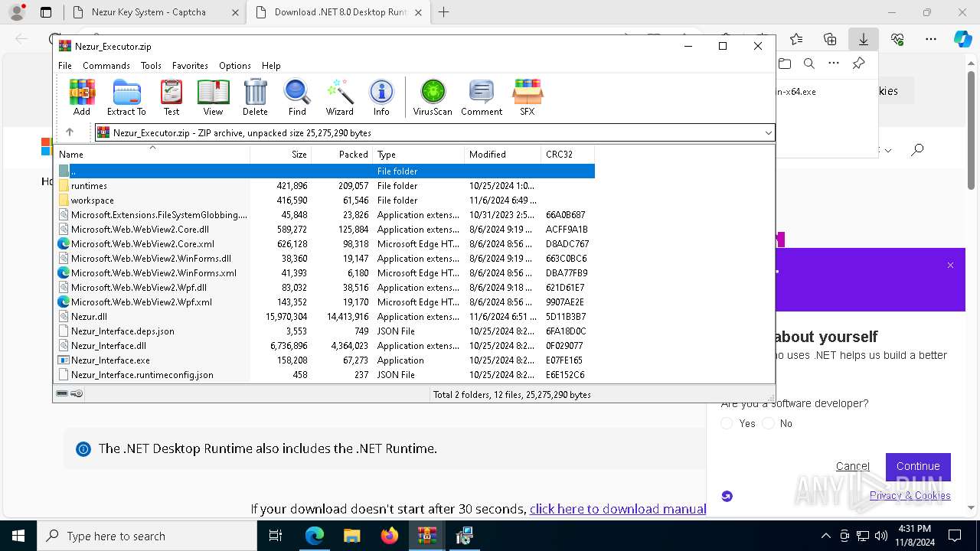Open a new browser tab
The image size is (980, 551).
tap(444, 12)
